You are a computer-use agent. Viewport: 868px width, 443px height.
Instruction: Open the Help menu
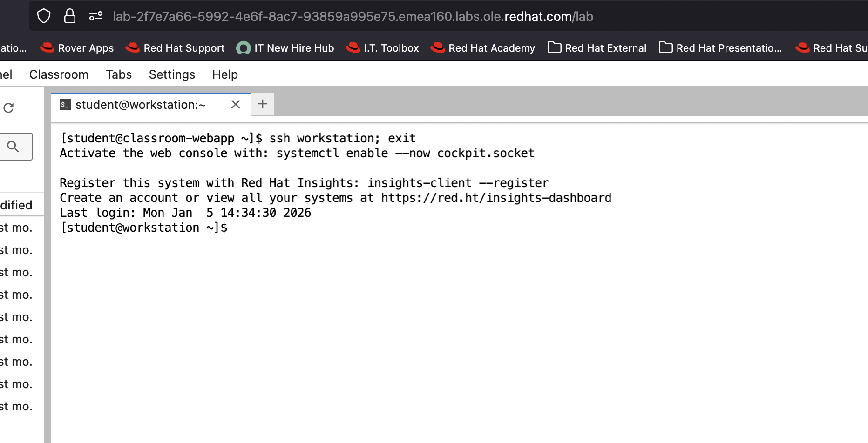[x=225, y=74]
